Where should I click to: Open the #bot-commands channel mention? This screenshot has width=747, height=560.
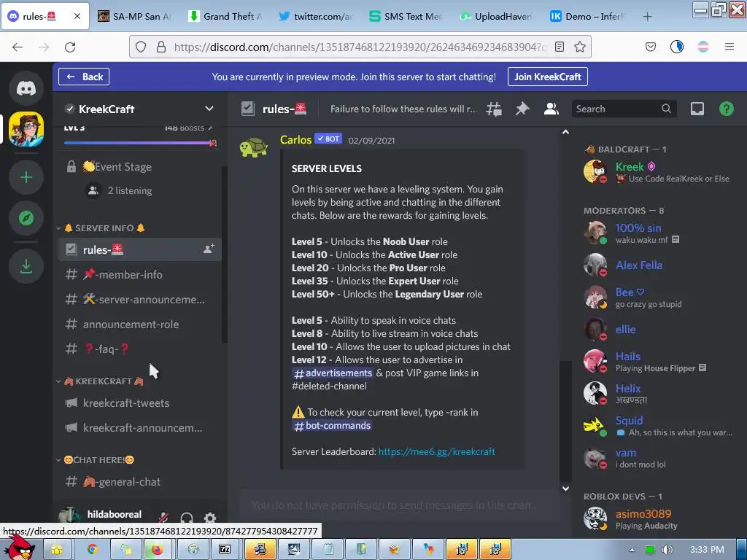(x=332, y=425)
